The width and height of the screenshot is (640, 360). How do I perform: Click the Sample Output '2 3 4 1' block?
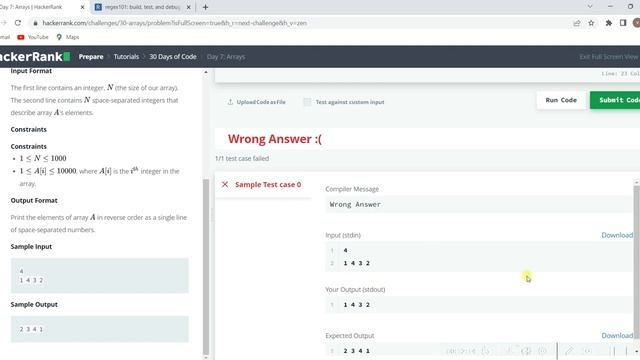[x=100, y=329]
